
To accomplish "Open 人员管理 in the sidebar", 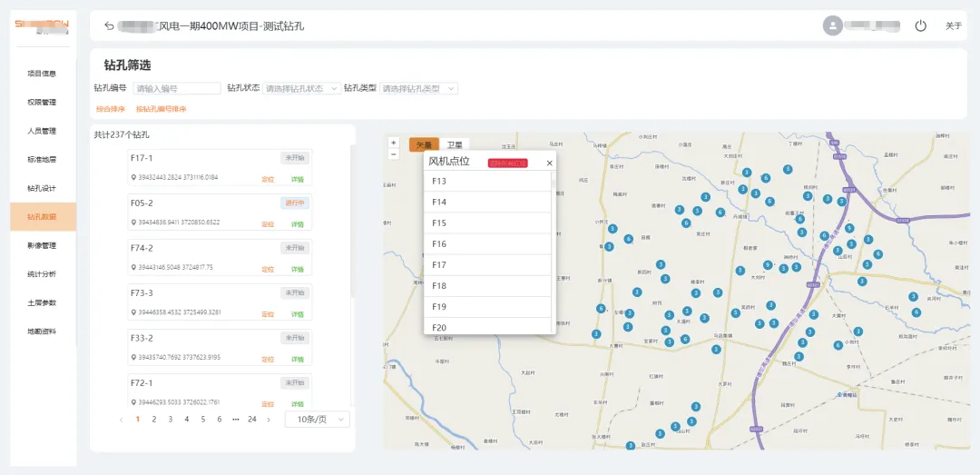I will [x=43, y=131].
